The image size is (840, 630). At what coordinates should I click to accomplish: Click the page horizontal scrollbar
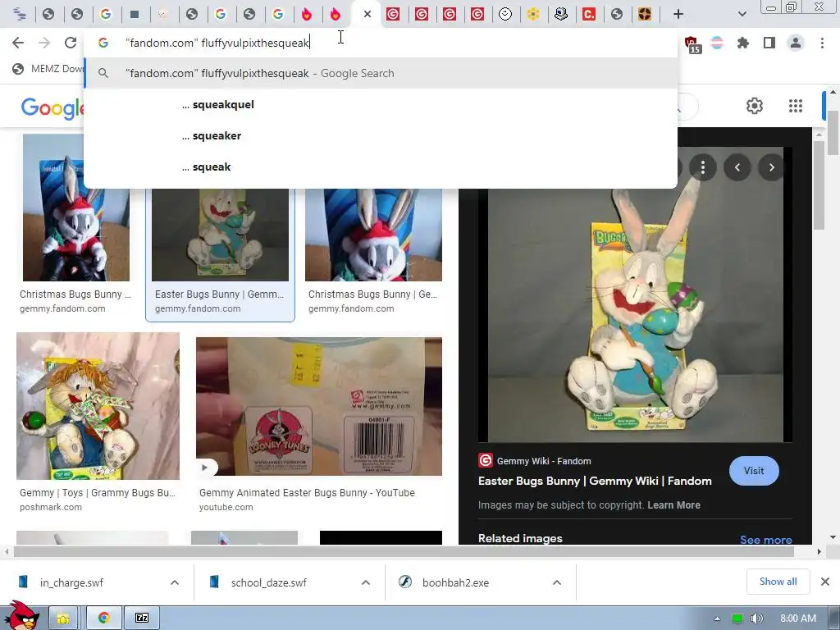pos(404,551)
